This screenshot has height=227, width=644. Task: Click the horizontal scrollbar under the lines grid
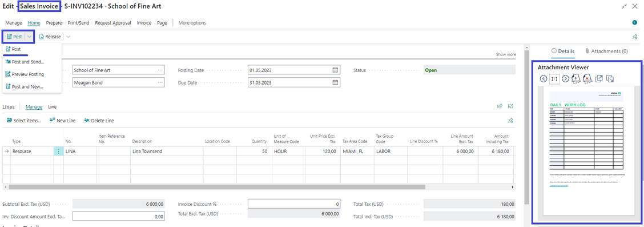click(259, 187)
